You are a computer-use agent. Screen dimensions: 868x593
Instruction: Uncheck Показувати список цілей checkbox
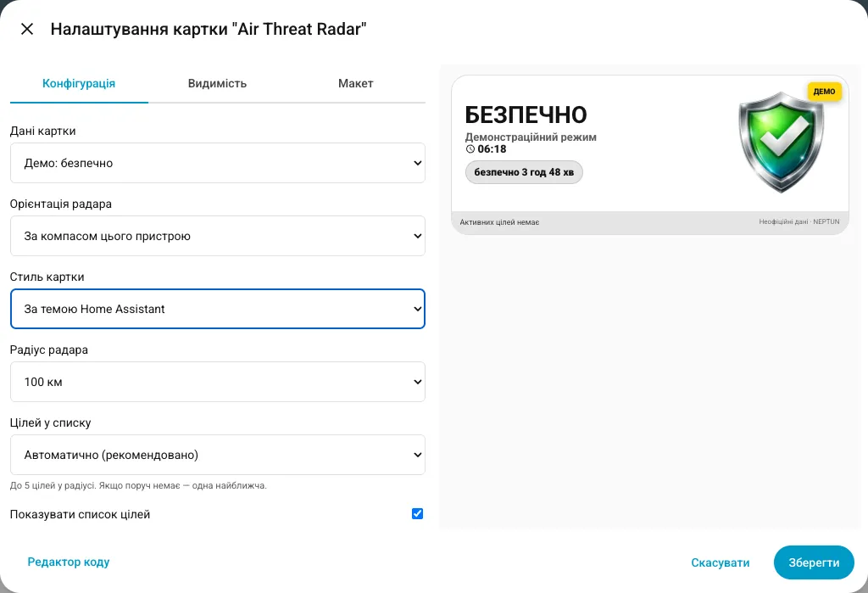417,514
